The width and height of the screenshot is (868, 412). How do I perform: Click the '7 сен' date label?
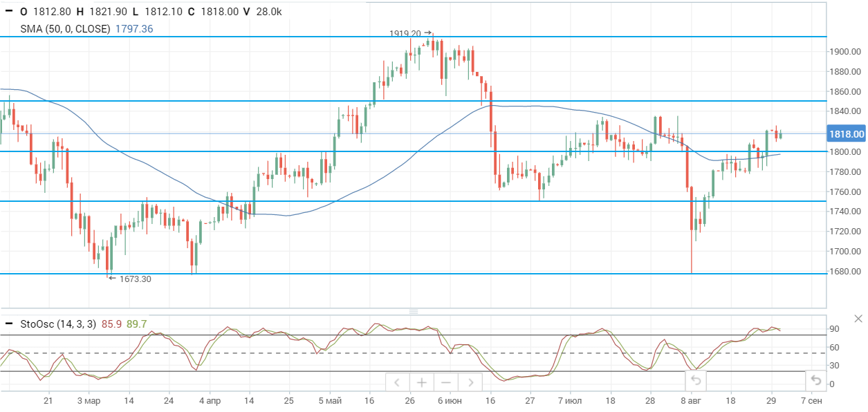pyautogui.click(x=812, y=401)
